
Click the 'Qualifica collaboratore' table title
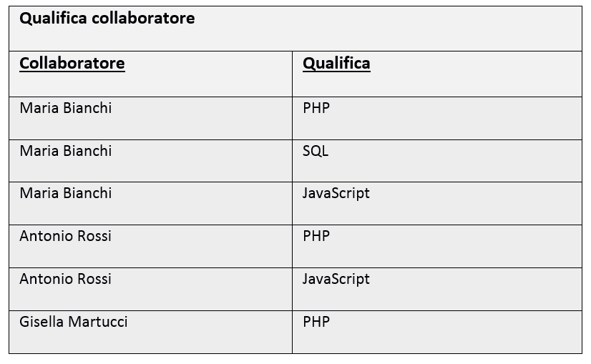107,18
